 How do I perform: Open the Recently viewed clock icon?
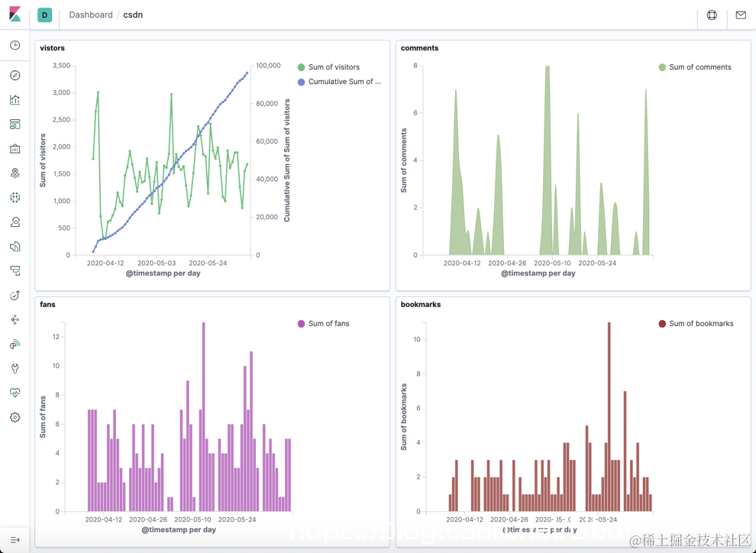15,45
